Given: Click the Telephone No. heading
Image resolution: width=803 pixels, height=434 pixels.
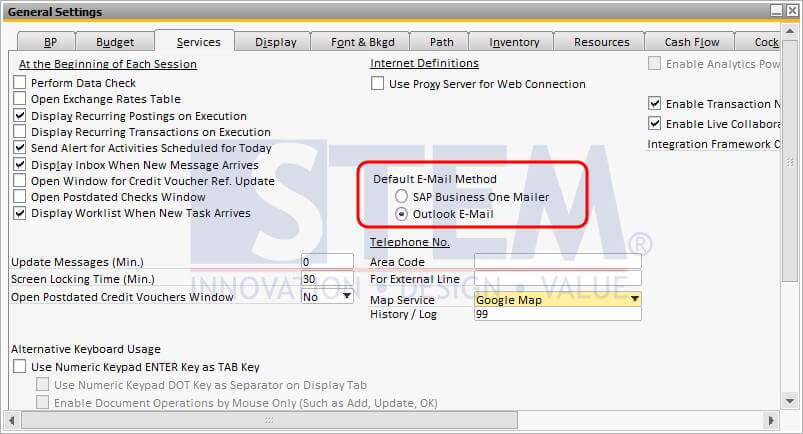Looking at the screenshot, I should coord(410,242).
